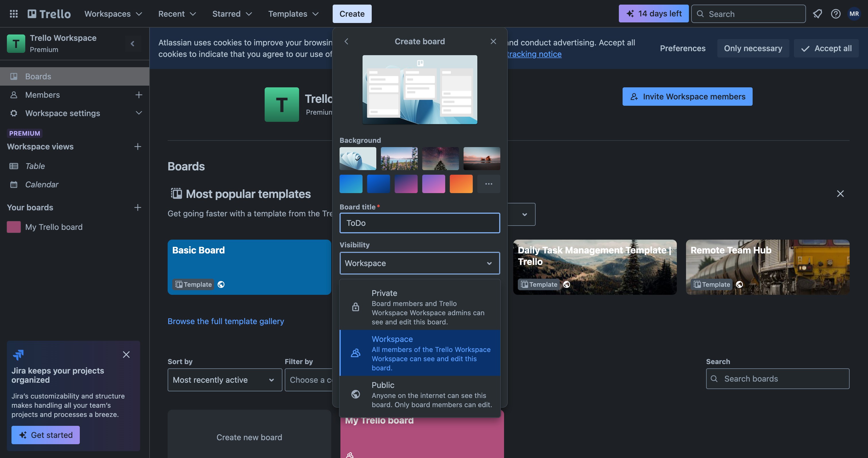Click the Board title field containing ToDo
Screen dimensions: 868x458
(x=420, y=223)
